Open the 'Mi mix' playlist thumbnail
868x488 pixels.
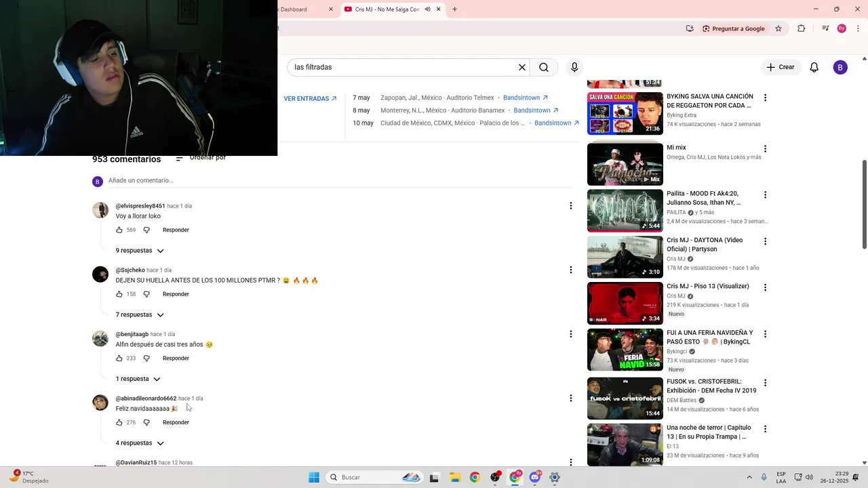click(625, 164)
